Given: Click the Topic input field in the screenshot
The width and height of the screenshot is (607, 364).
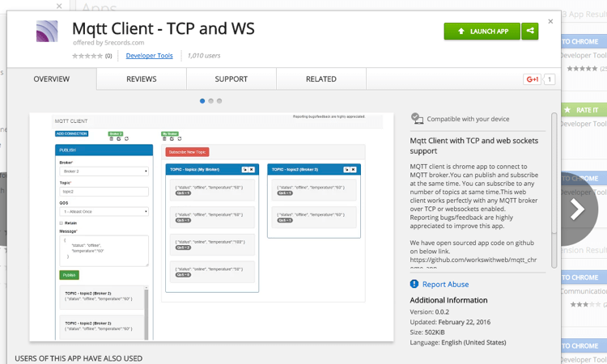Looking at the screenshot, I should pos(104,192).
